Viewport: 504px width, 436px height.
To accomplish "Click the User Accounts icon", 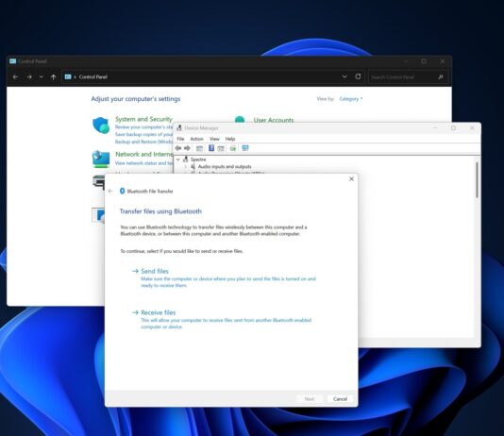I will coord(240,119).
